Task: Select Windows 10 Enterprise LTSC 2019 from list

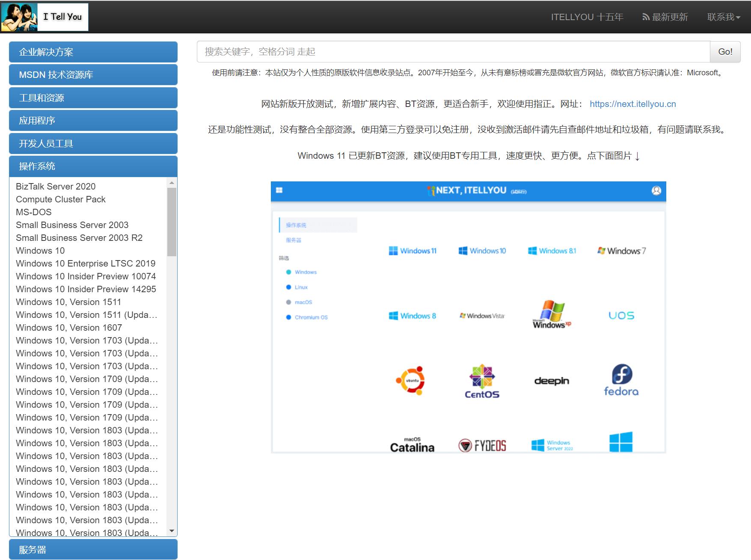Action: click(x=86, y=263)
